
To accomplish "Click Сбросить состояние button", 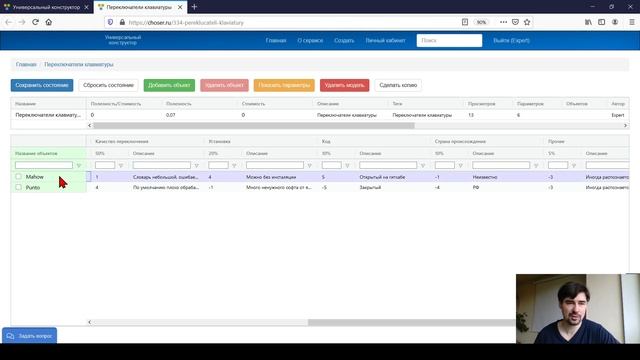I will 108,85.
